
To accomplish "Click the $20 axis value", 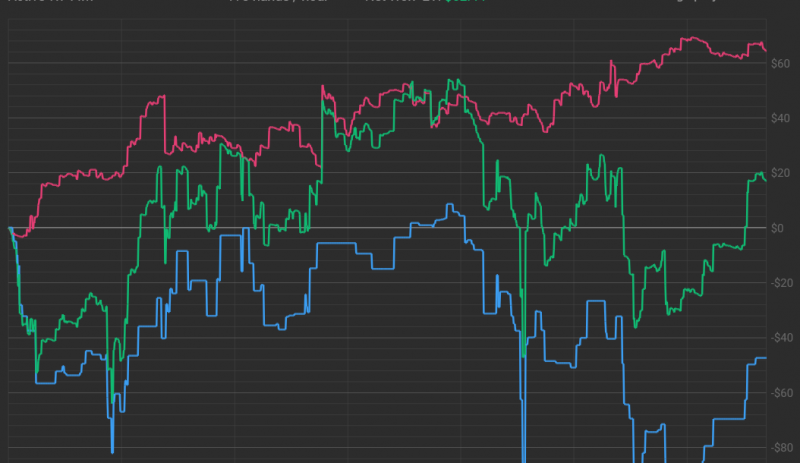I will [x=780, y=174].
